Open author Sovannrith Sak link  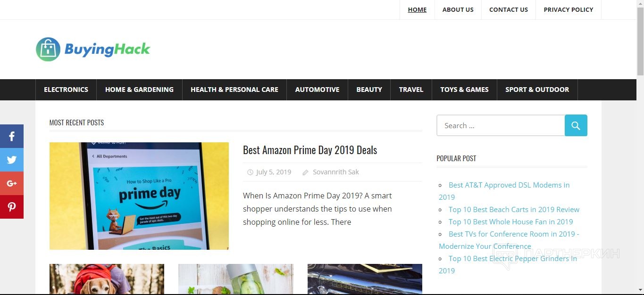tap(336, 172)
